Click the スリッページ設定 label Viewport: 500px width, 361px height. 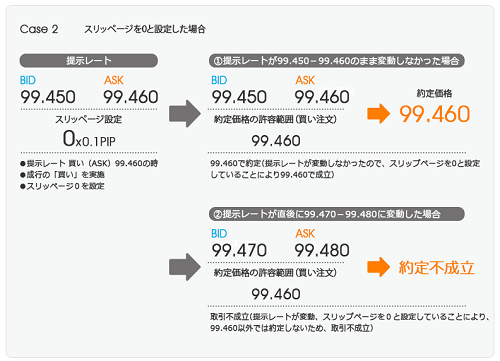(x=89, y=119)
